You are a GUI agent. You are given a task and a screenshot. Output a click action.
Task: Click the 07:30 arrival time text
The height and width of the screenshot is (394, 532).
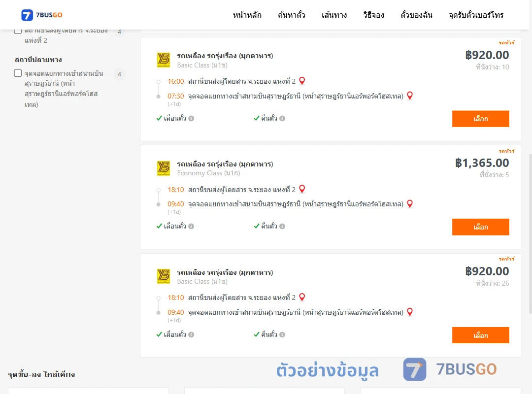176,96
